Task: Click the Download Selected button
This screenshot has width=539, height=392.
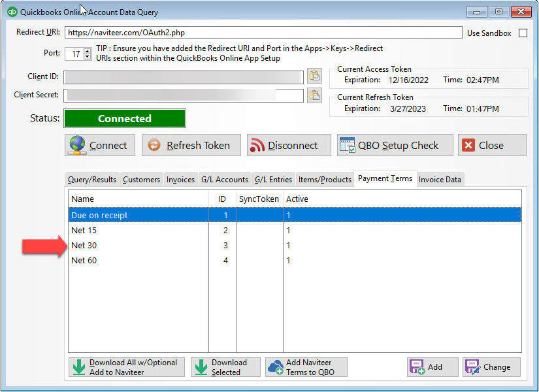Action: tap(225, 367)
